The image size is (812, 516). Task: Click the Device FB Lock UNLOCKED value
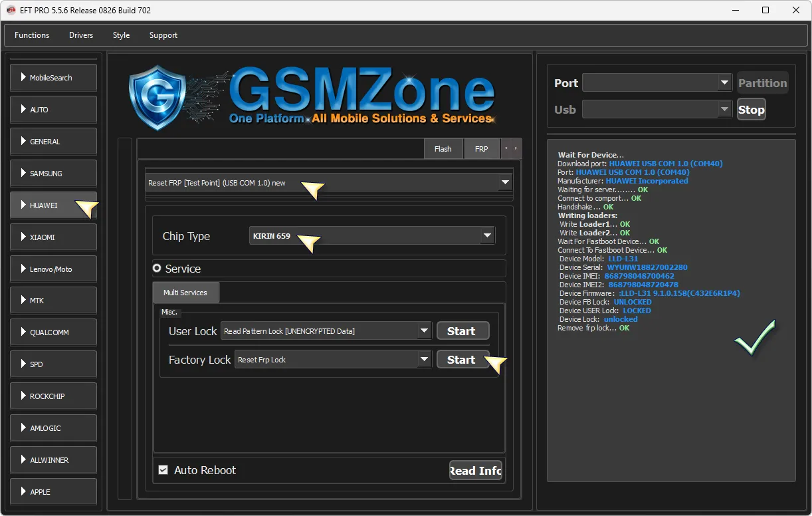pos(633,302)
